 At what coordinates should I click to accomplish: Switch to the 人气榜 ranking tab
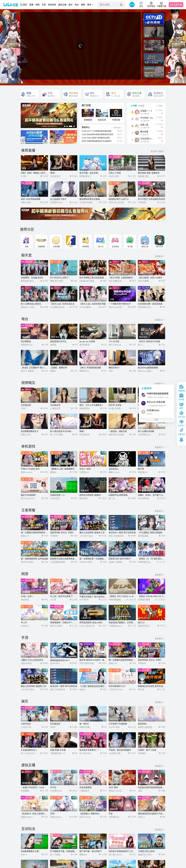pyautogui.click(x=134, y=106)
